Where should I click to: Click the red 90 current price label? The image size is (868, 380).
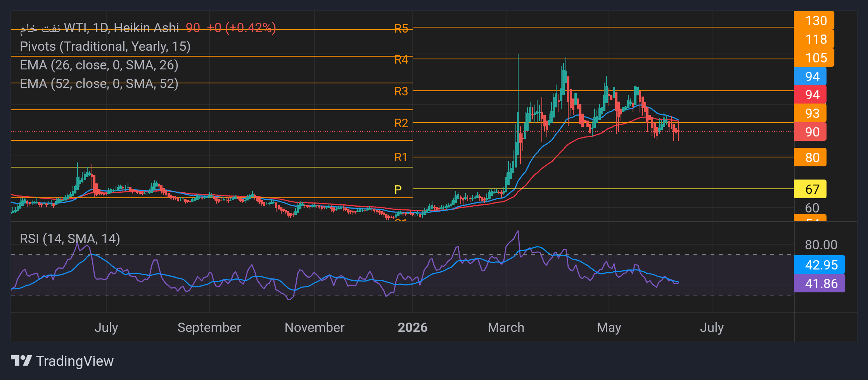pos(810,132)
